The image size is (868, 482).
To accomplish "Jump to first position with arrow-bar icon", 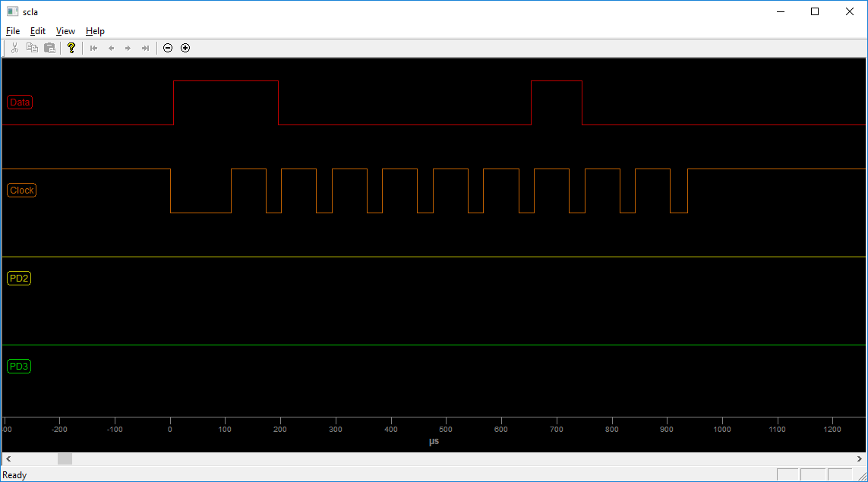I will (x=94, y=48).
